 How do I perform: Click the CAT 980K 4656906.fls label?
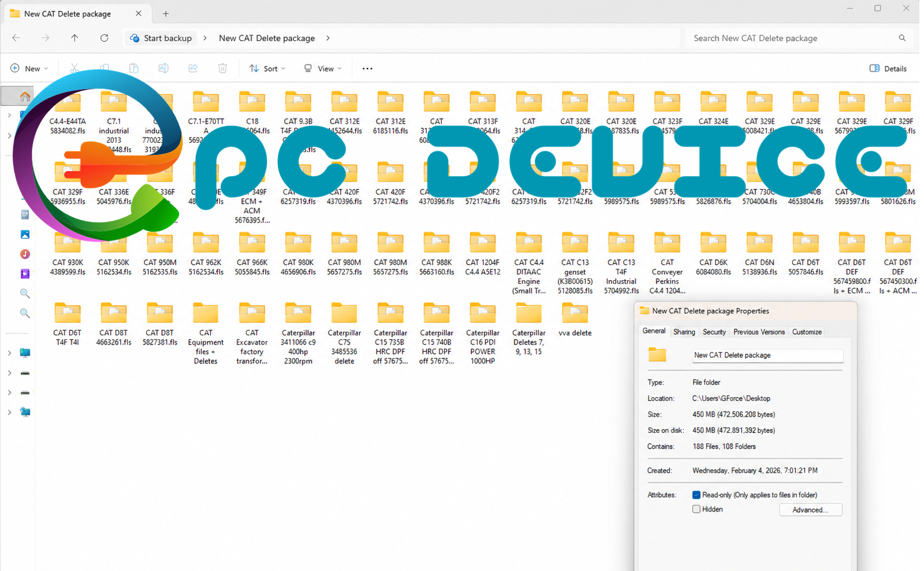tap(298, 267)
